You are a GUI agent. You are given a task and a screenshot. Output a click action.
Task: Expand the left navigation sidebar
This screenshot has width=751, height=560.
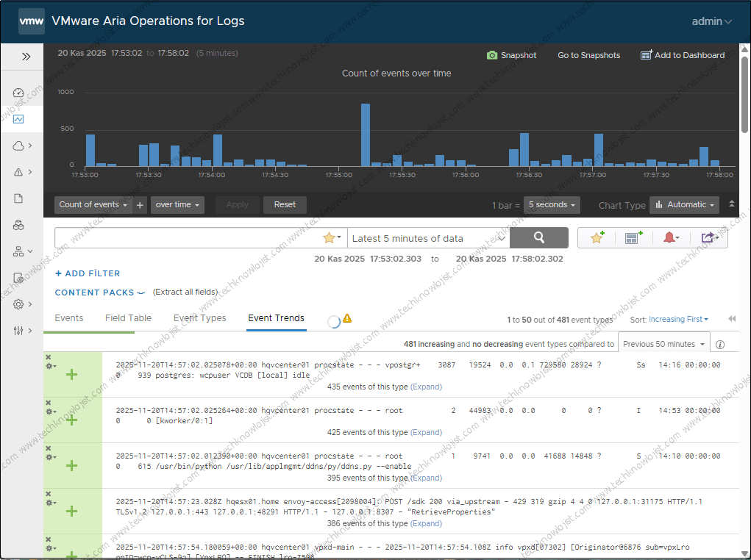click(26, 57)
